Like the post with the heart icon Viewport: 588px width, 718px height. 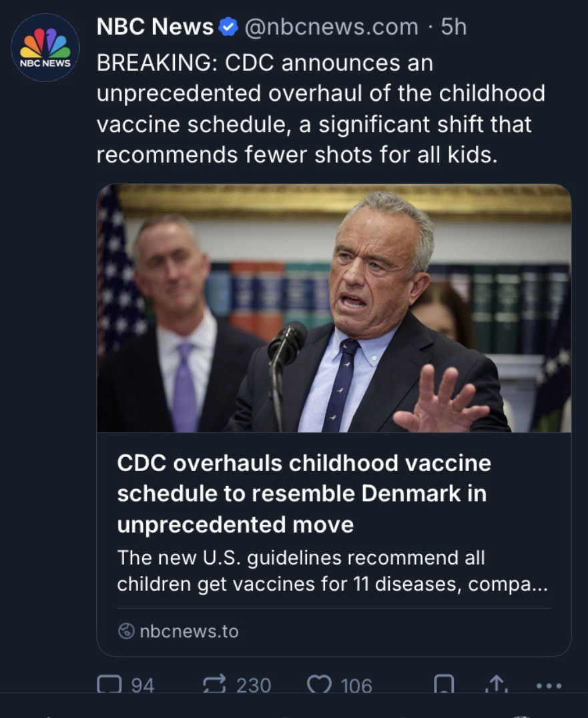318,685
